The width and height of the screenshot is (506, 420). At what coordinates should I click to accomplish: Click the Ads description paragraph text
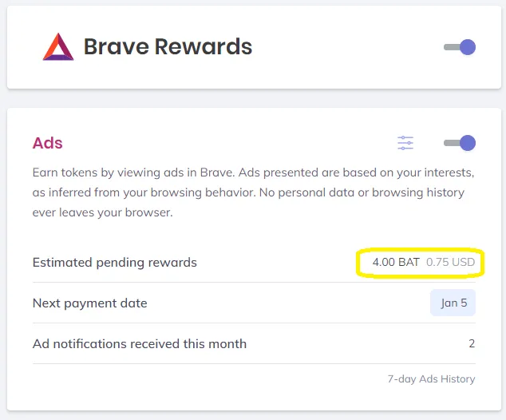[253, 192]
